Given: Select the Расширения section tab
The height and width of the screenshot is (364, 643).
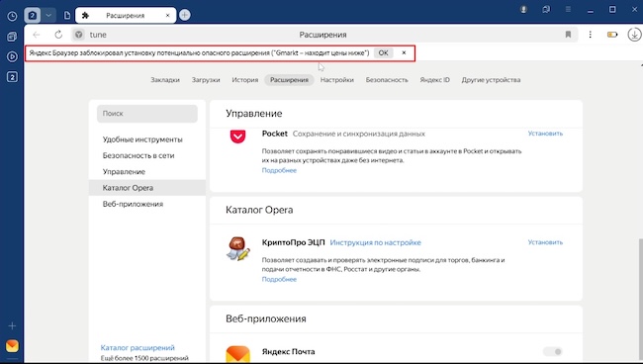Looking at the screenshot, I should coord(289,80).
